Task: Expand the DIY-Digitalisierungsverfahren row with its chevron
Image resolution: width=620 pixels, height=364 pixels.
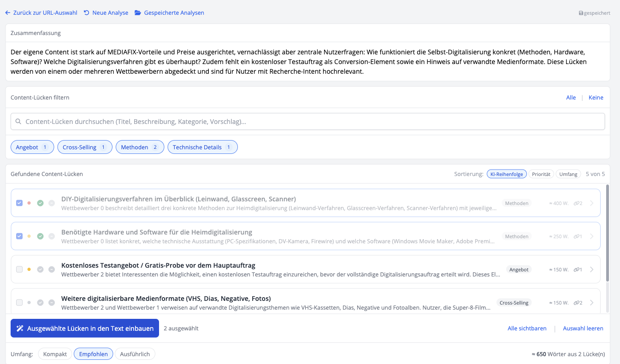Action: pos(592,203)
